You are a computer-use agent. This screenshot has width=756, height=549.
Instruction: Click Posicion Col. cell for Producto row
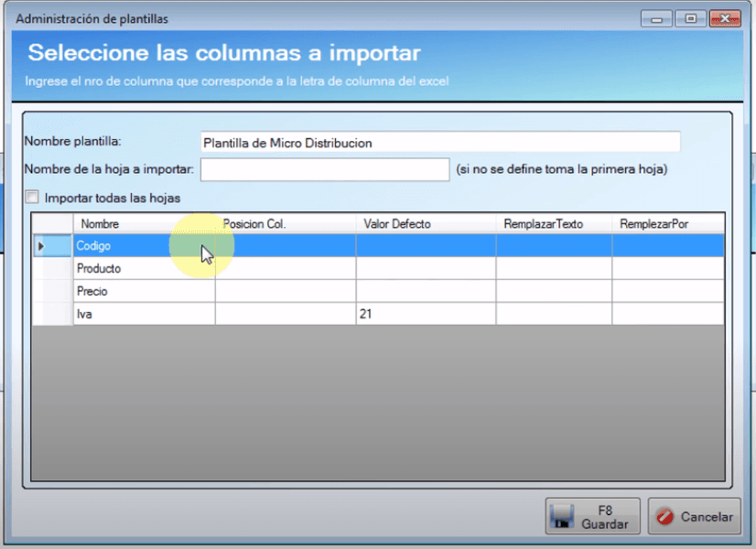(x=285, y=269)
